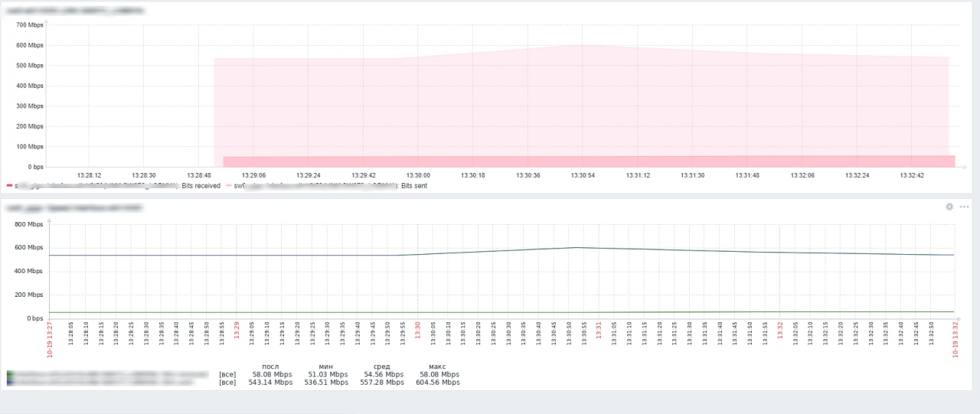Open the three-dots widget action menu
980x414 pixels.
pos(964,207)
